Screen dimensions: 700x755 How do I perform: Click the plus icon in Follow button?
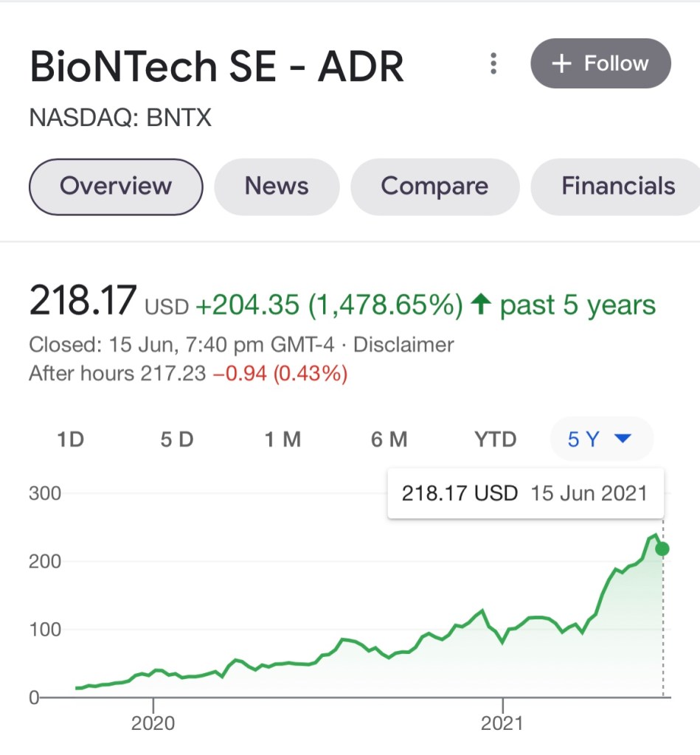click(x=562, y=64)
